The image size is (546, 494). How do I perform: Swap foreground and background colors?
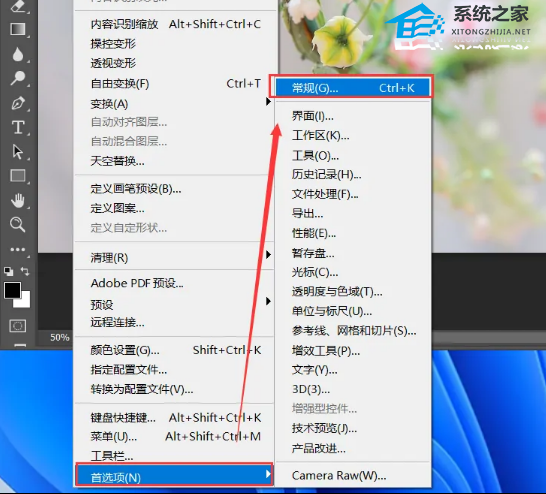tap(25, 271)
